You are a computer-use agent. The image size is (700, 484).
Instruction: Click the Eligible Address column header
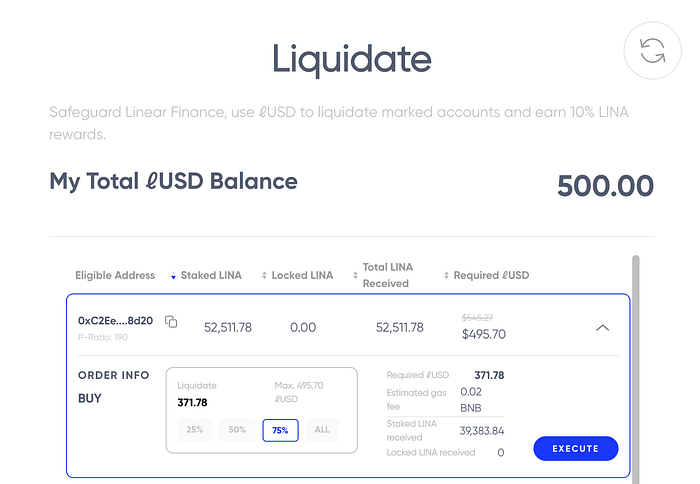115,275
